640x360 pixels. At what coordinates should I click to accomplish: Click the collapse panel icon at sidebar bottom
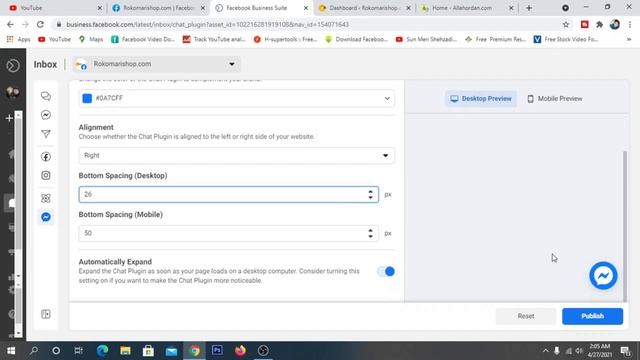coord(46,314)
